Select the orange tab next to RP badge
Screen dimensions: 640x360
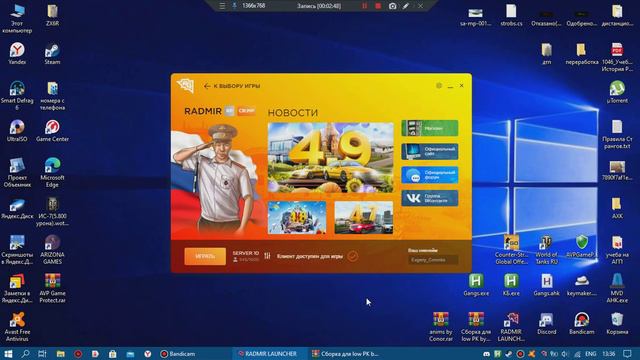click(246, 111)
